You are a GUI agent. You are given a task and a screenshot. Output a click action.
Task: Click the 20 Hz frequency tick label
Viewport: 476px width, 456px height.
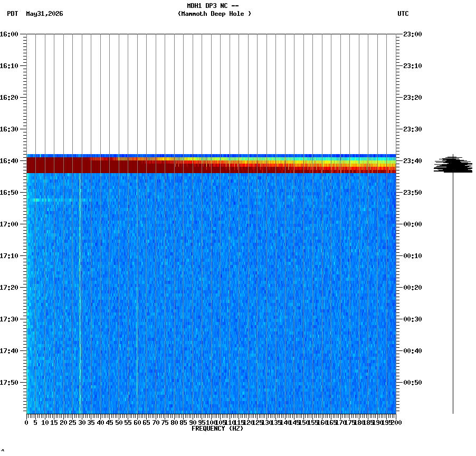coord(63,423)
